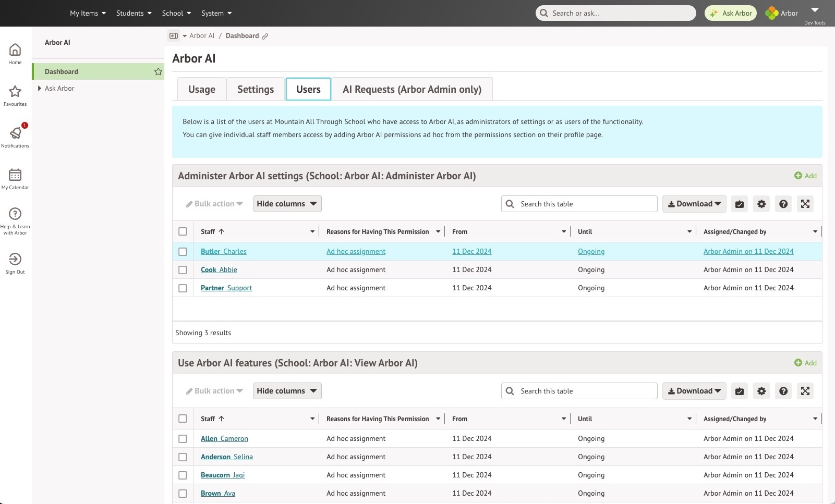Tick the checkbox next to Cook Abbie
This screenshot has height=504, width=835.
pos(183,270)
